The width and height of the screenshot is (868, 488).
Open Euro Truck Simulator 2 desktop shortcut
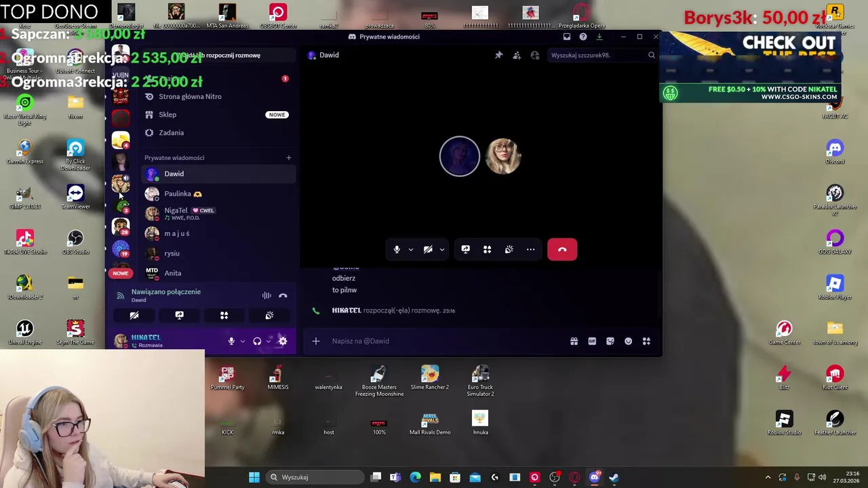[480, 381]
